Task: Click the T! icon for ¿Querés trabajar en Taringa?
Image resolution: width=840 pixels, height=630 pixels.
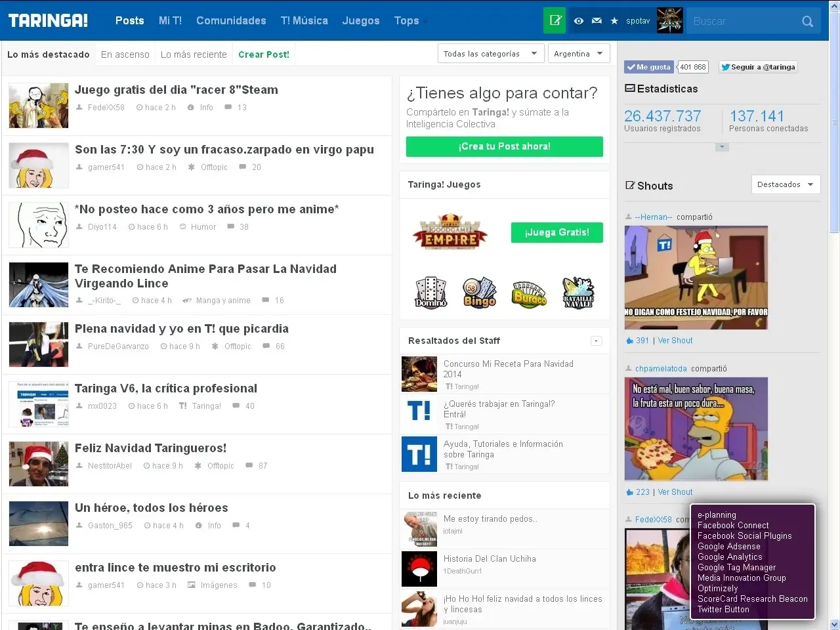Action: (419, 411)
